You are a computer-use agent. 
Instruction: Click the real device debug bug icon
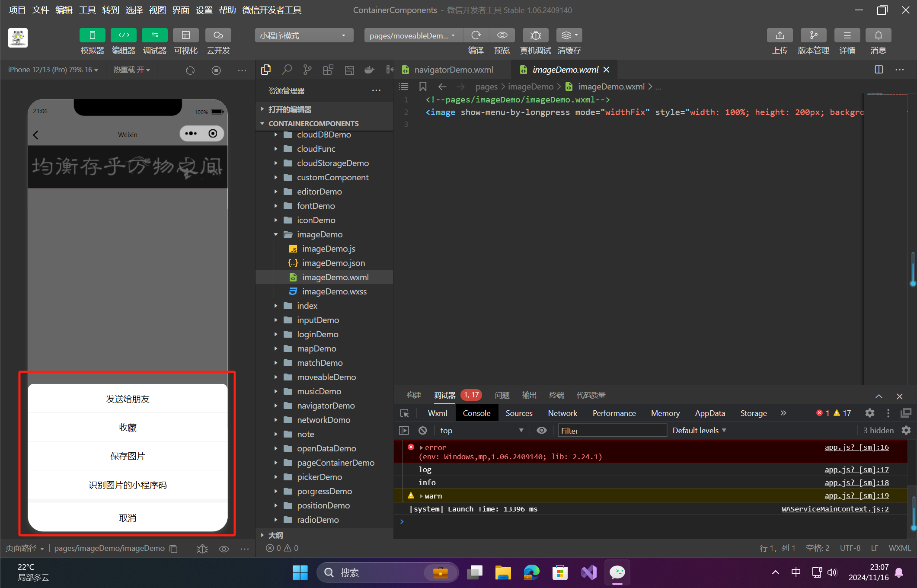pos(535,35)
